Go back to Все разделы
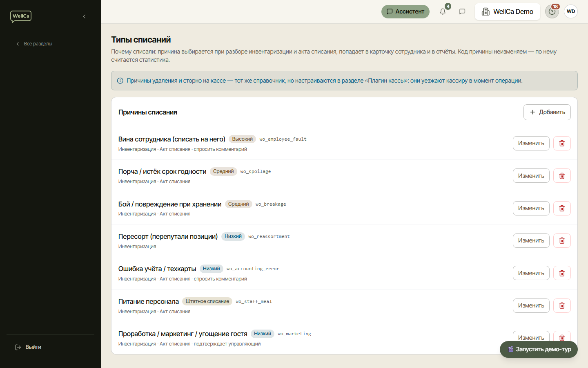 (x=34, y=44)
